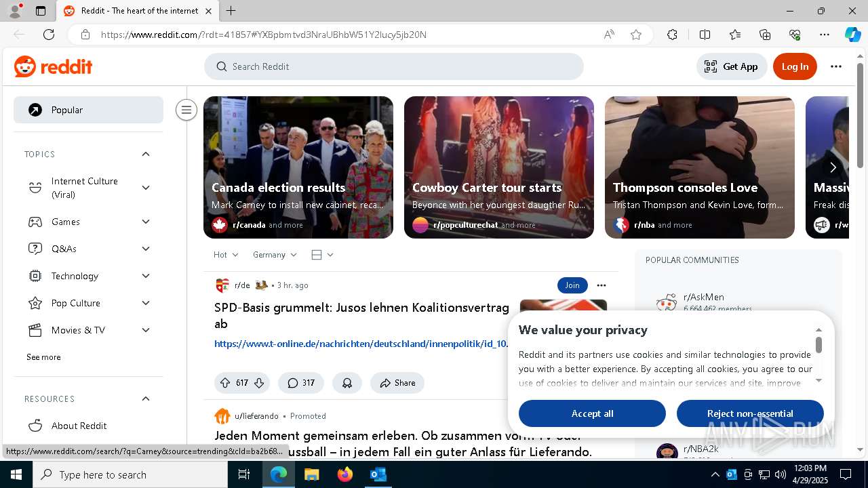Click the Movies & TV clapperboard icon
Image resolution: width=868 pixels, height=488 pixels.
tap(35, 330)
